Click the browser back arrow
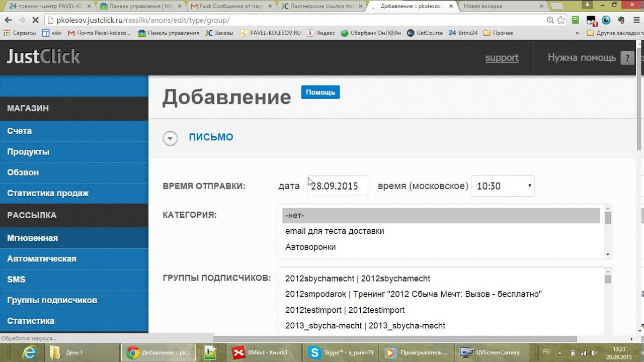The width and height of the screenshot is (644, 362). coord(8,20)
